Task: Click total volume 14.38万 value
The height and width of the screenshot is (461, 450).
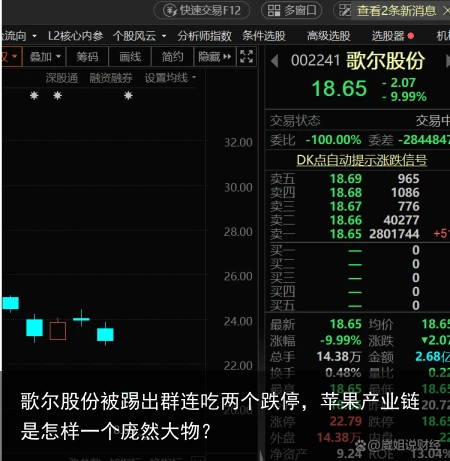Action: pyautogui.click(x=339, y=357)
